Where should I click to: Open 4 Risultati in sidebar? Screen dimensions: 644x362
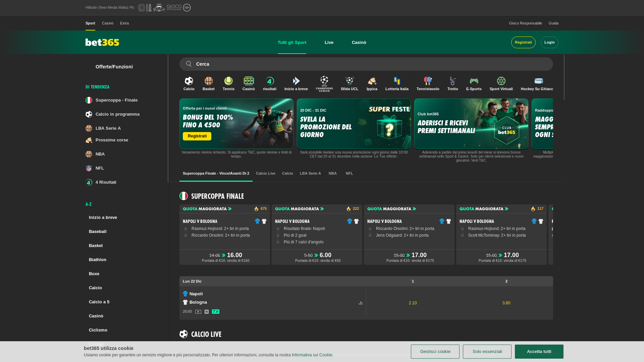click(x=101, y=182)
